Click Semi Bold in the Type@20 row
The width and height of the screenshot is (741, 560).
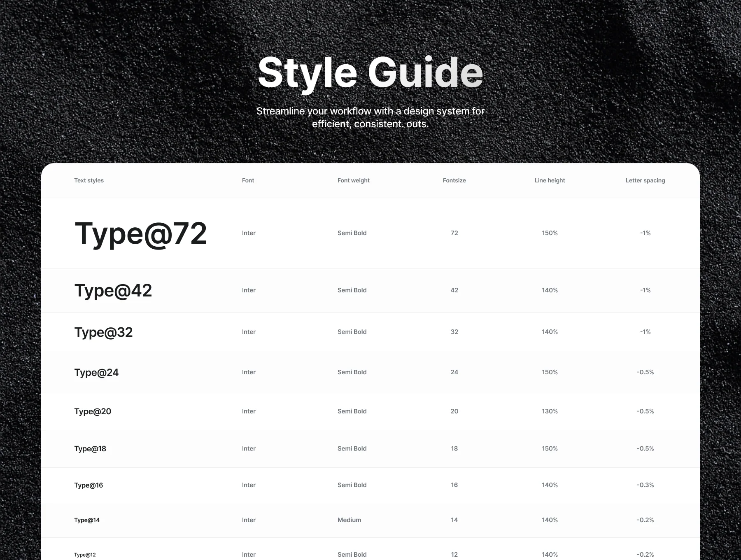click(x=352, y=411)
